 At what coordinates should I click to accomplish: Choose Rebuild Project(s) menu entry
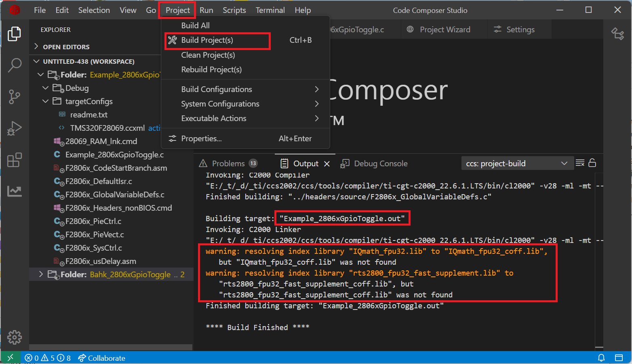point(246,69)
